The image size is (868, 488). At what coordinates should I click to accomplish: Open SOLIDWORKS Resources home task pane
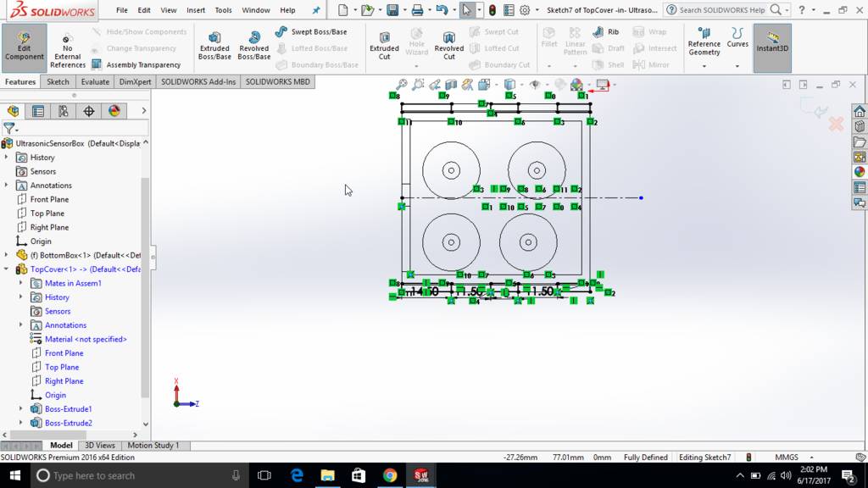coord(860,111)
